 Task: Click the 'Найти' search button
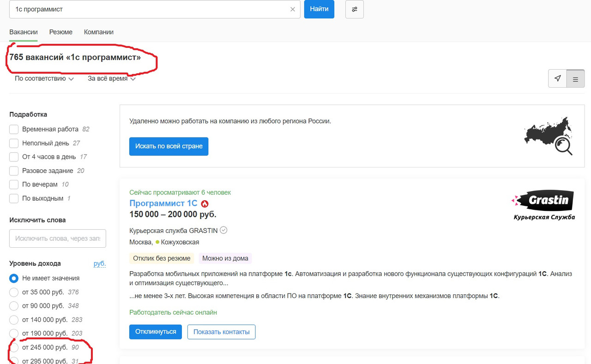[x=319, y=9]
